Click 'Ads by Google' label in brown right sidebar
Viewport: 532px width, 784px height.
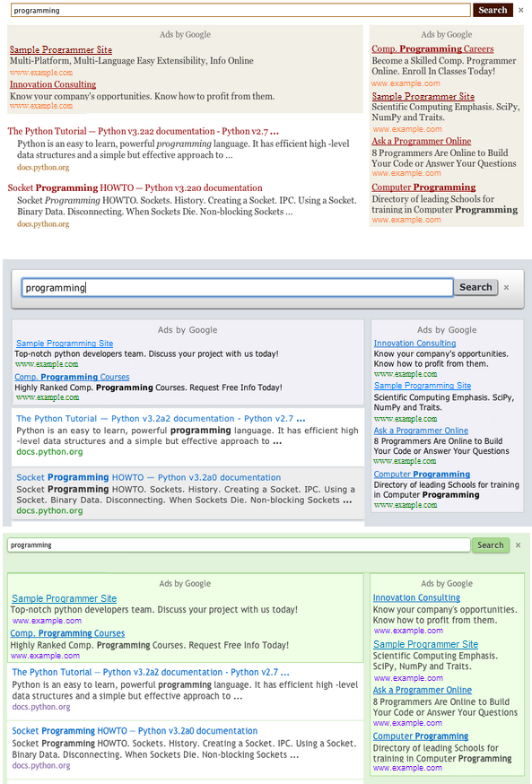pos(447,34)
